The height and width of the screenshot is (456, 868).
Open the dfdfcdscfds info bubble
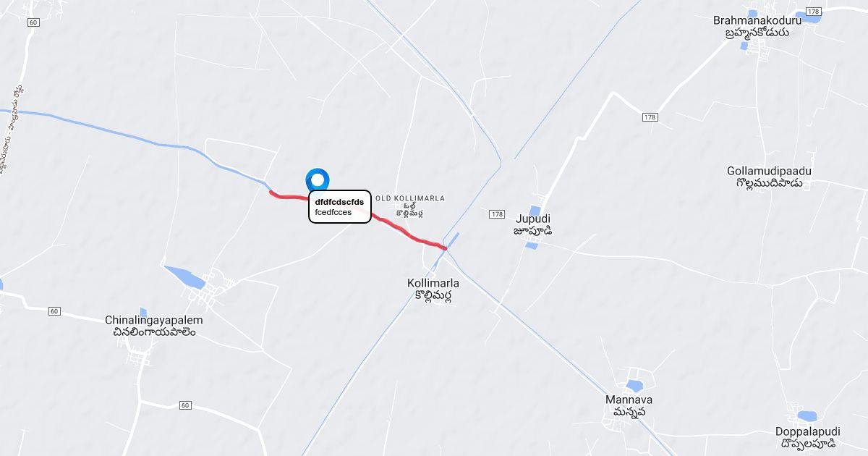[x=340, y=207]
